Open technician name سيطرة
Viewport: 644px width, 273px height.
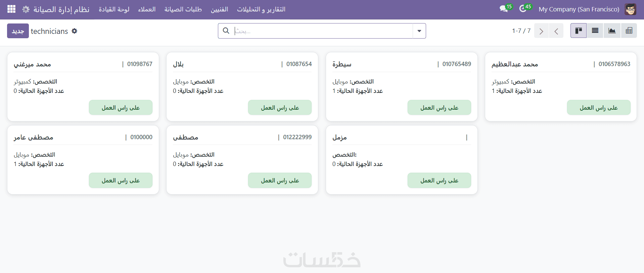[342, 64]
